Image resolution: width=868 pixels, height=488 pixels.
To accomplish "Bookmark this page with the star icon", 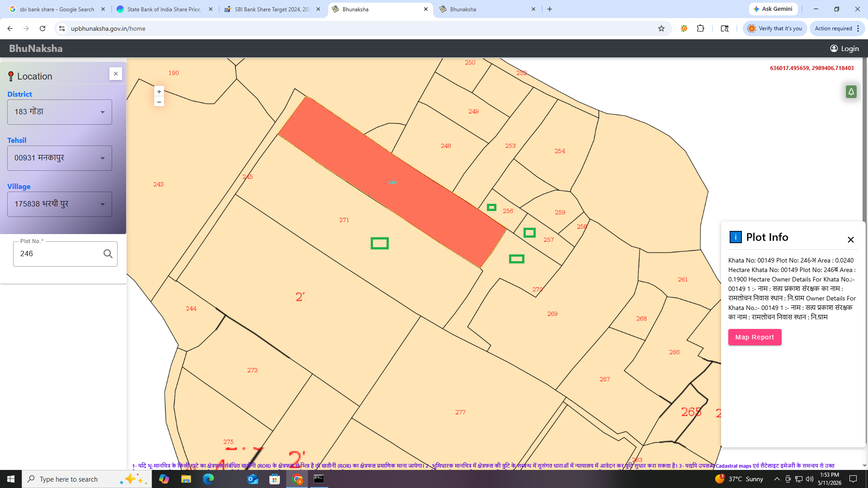I will [x=661, y=28].
